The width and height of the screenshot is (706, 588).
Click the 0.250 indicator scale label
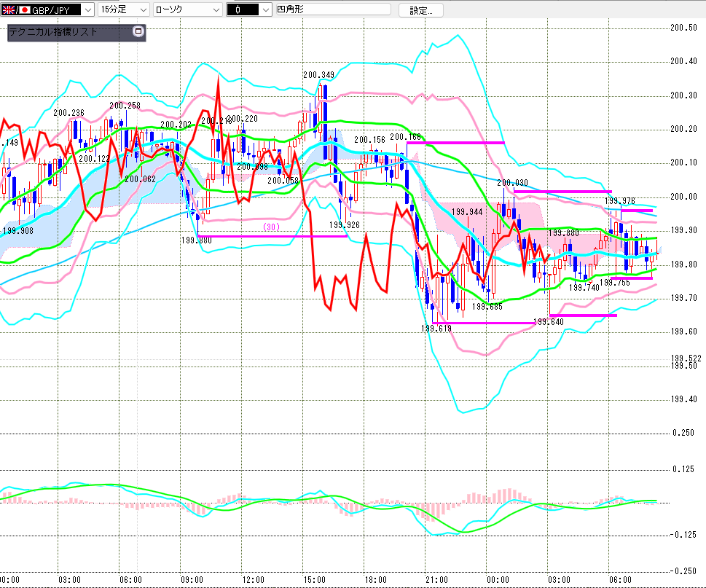tap(683, 434)
